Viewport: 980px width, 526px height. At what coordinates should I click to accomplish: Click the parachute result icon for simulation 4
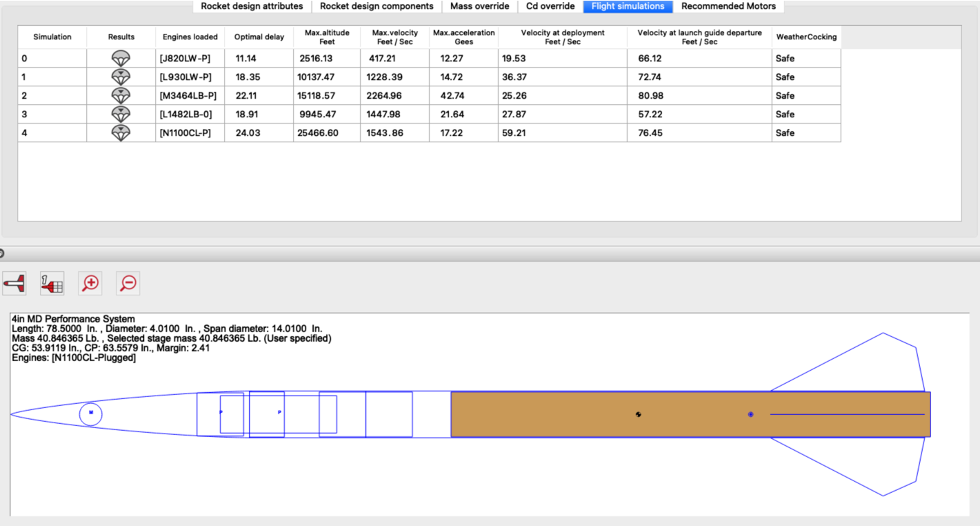[121, 133]
